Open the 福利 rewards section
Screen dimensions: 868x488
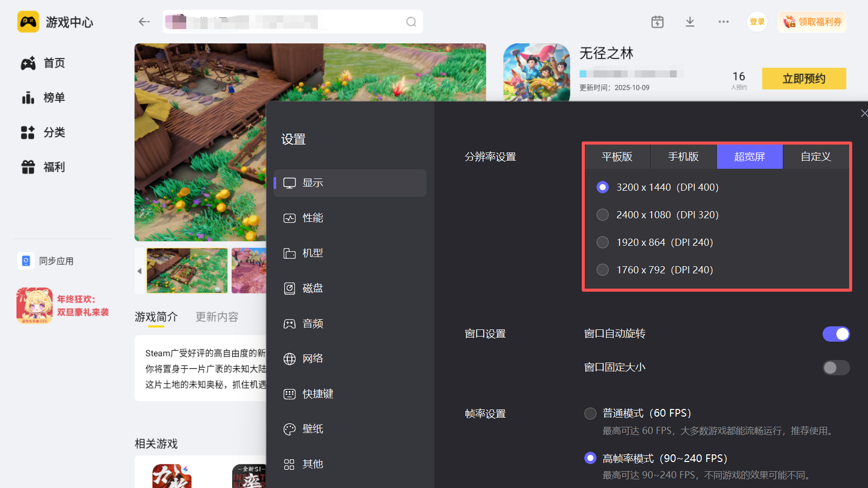[53, 167]
